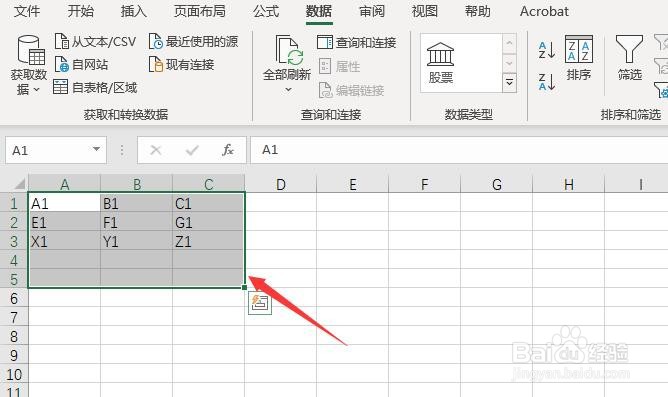The image size is (668, 397).
Task: Expand the 全部刷新 dropdown arrow
Action: [x=288, y=89]
